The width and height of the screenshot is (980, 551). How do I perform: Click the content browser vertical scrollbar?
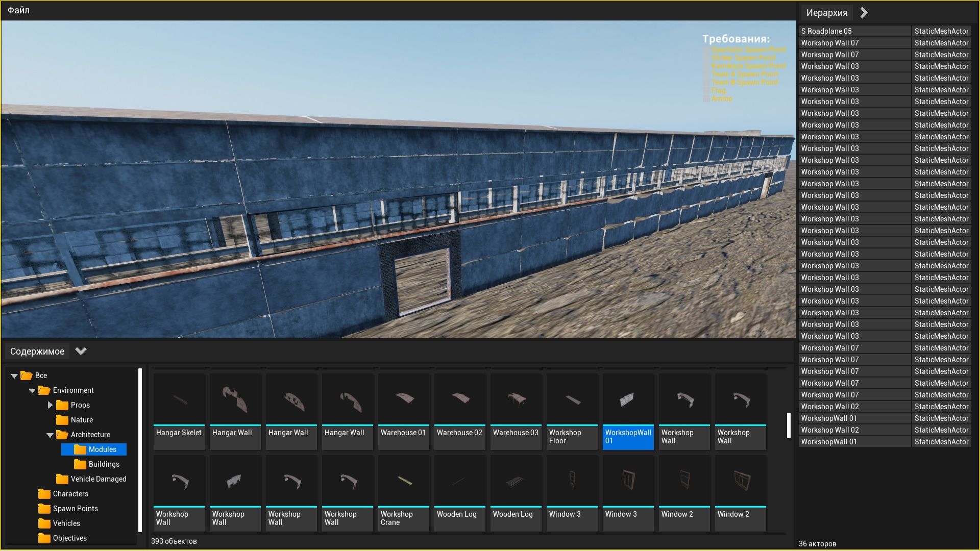click(789, 425)
